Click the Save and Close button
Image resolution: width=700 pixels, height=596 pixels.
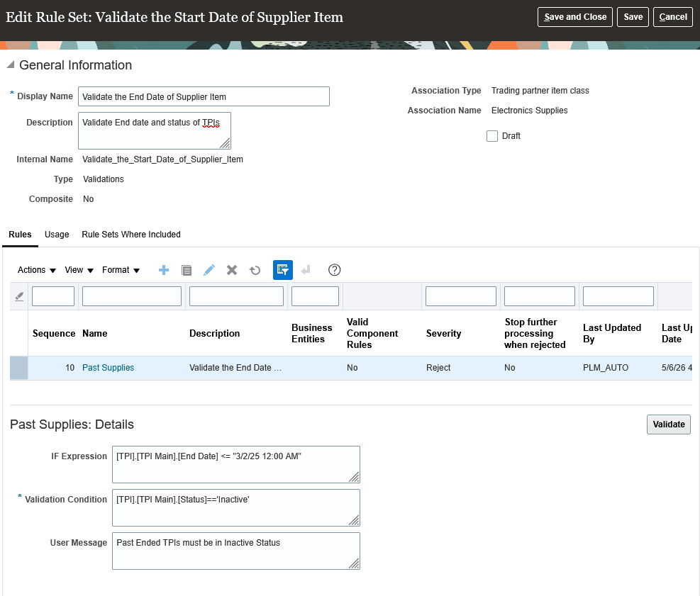pyautogui.click(x=575, y=17)
